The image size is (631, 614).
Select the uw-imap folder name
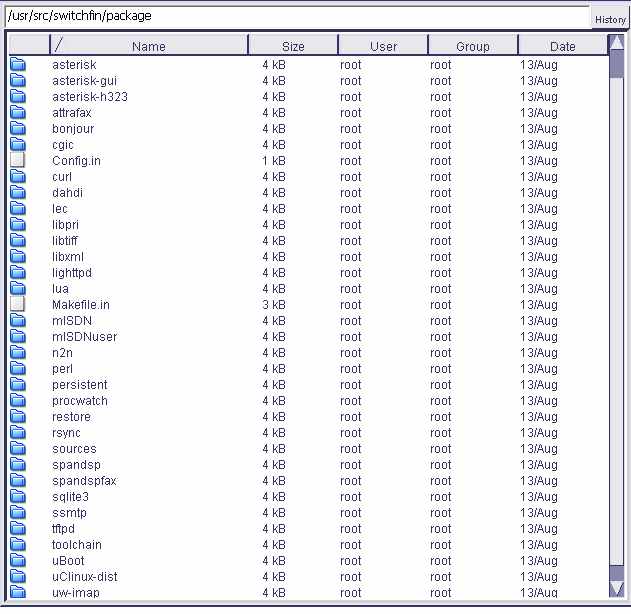76,592
